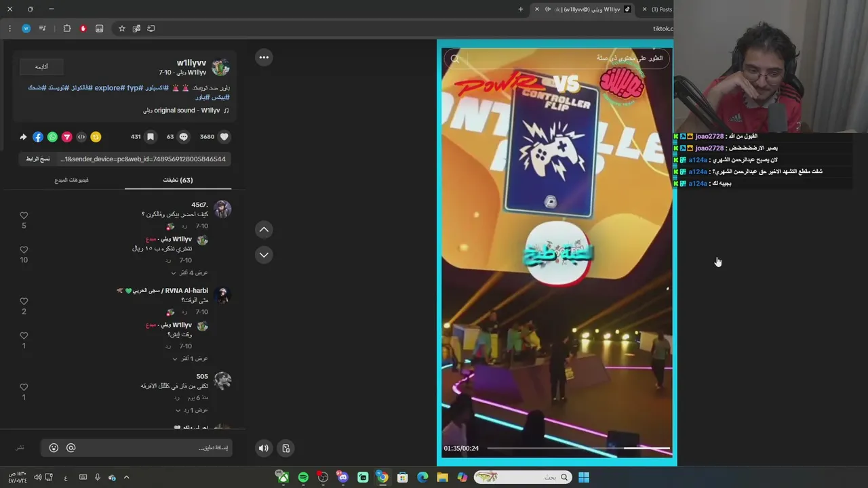
Task: Open the three-dot more options button
Action: (x=264, y=58)
